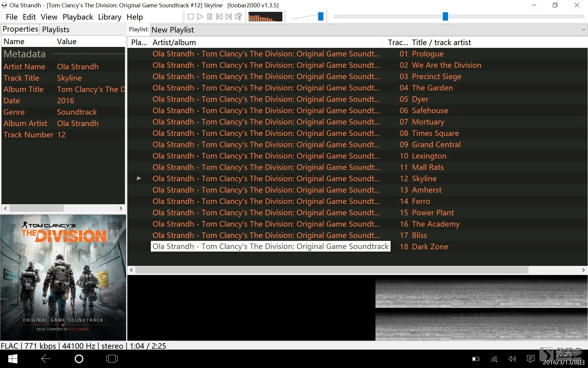Click the Title / track artist column header
Screen dimensions: 588x368
click(499, 42)
